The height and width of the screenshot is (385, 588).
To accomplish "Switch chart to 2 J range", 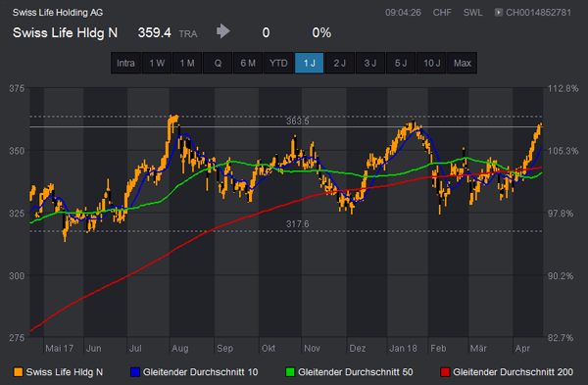I will point(340,63).
